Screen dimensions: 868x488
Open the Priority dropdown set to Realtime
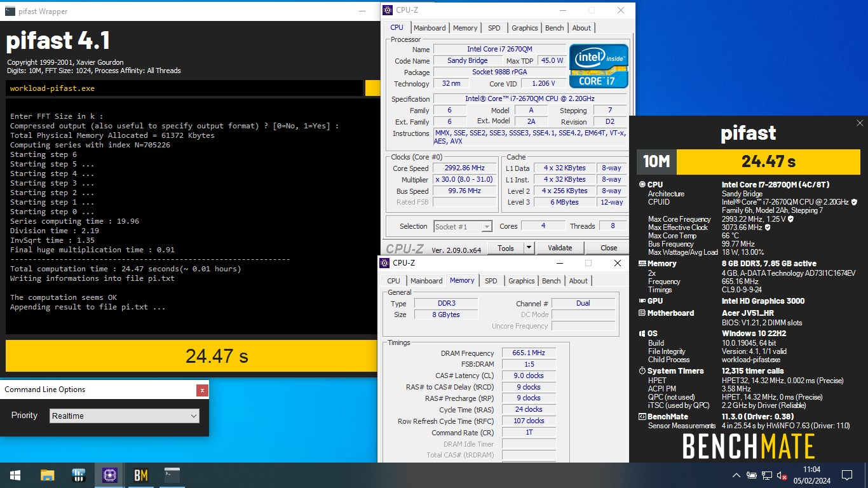125,416
